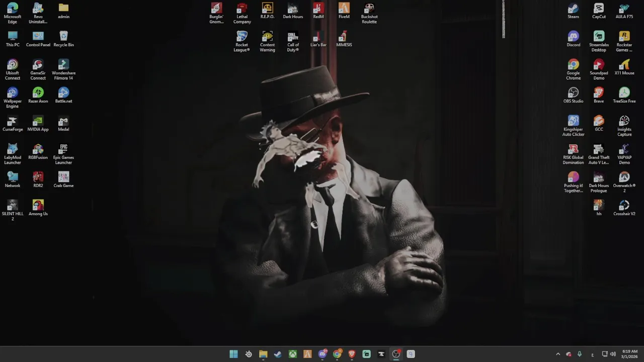Select the Buckshot Roulette desktop icon
This screenshot has height=362, width=644.
(x=369, y=13)
